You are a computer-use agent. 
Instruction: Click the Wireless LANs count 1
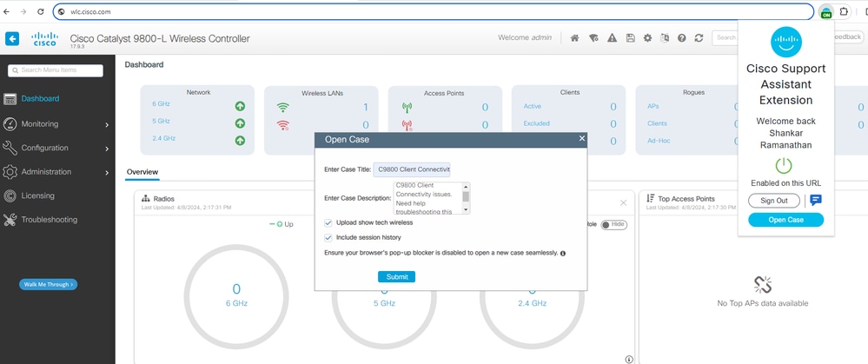pos(365,108)
